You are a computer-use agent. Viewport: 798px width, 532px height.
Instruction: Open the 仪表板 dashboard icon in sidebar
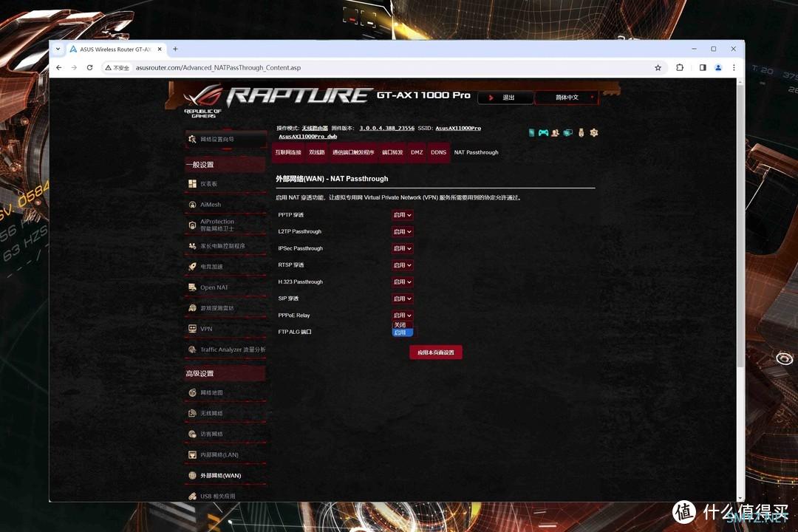coord(192,184)
